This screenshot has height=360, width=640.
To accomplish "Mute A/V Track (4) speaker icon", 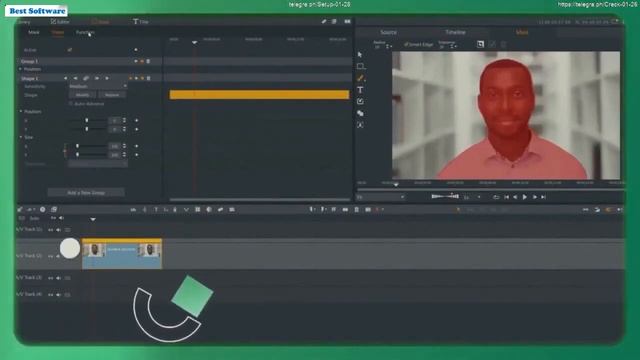I will (x=58, y=294).
